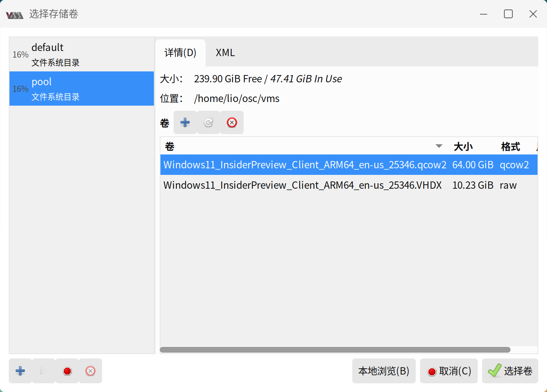This screenshot has height=392, width=547.
Task: Click the /home/lio/osc/vms location text
Action: tap(237, 98)
